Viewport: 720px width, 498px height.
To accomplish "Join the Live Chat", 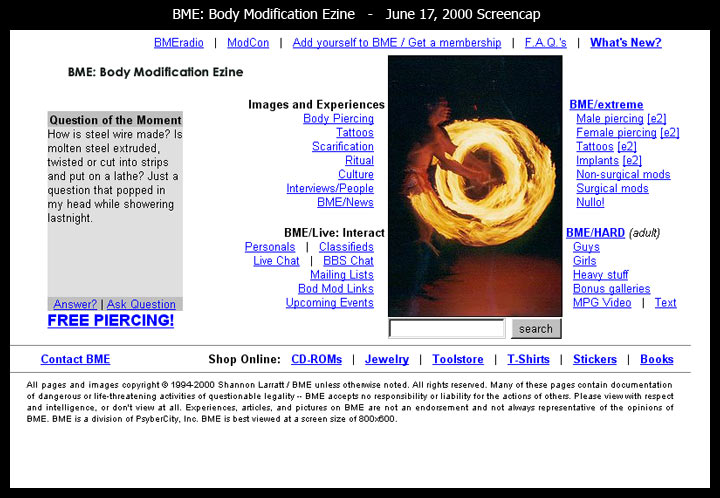I will [x=276, y=261].
